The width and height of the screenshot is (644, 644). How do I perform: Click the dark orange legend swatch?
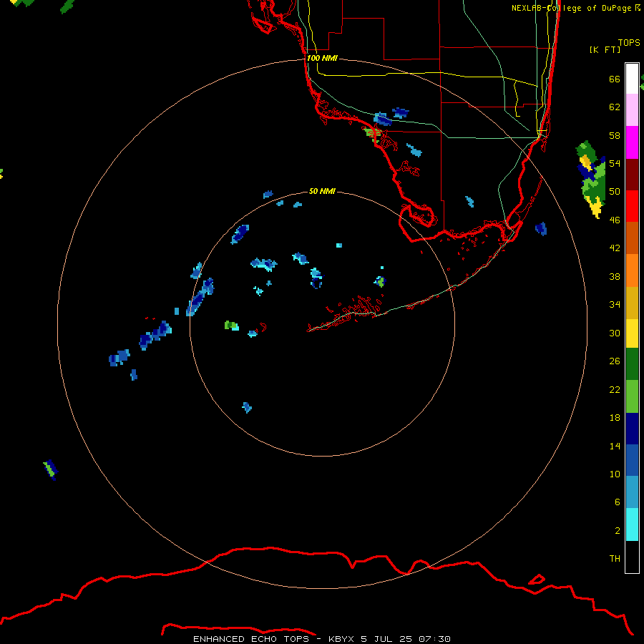pyautogui.click(x=632, y=238)
